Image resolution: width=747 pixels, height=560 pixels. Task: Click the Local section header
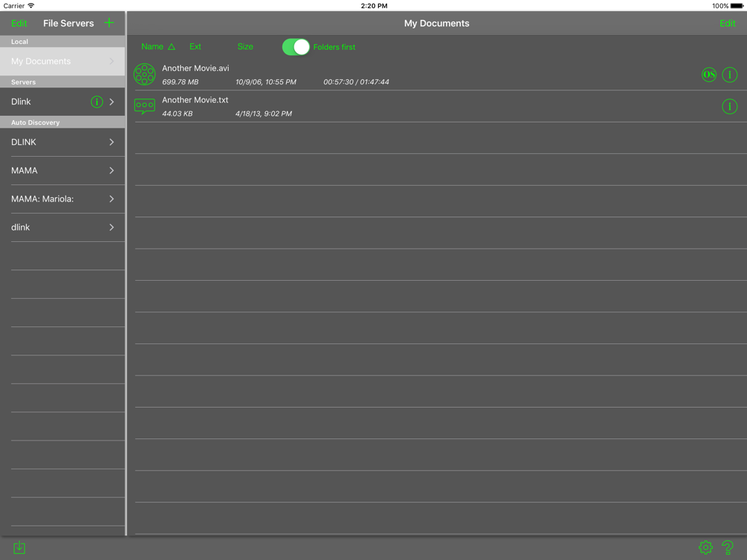pos(63,41)
